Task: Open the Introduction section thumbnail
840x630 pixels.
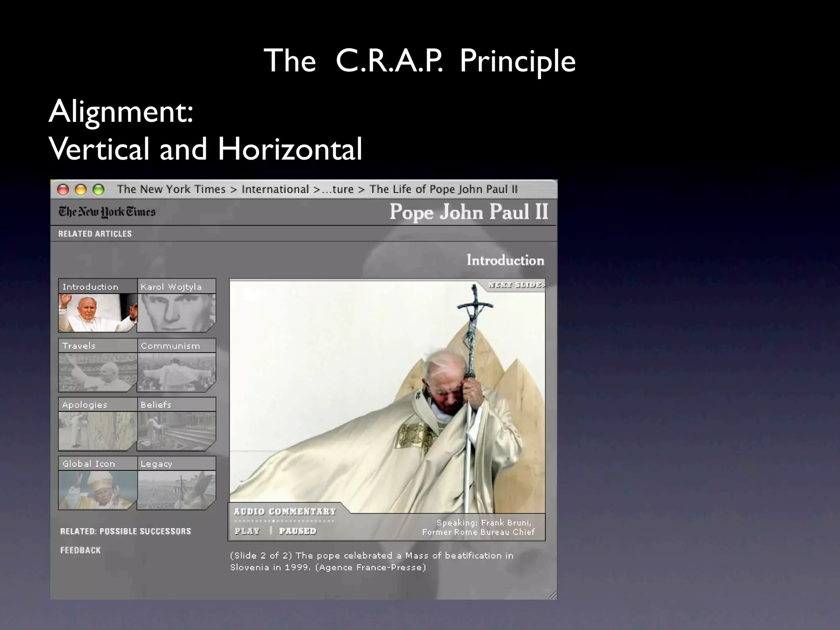Action: click(98, 313)
